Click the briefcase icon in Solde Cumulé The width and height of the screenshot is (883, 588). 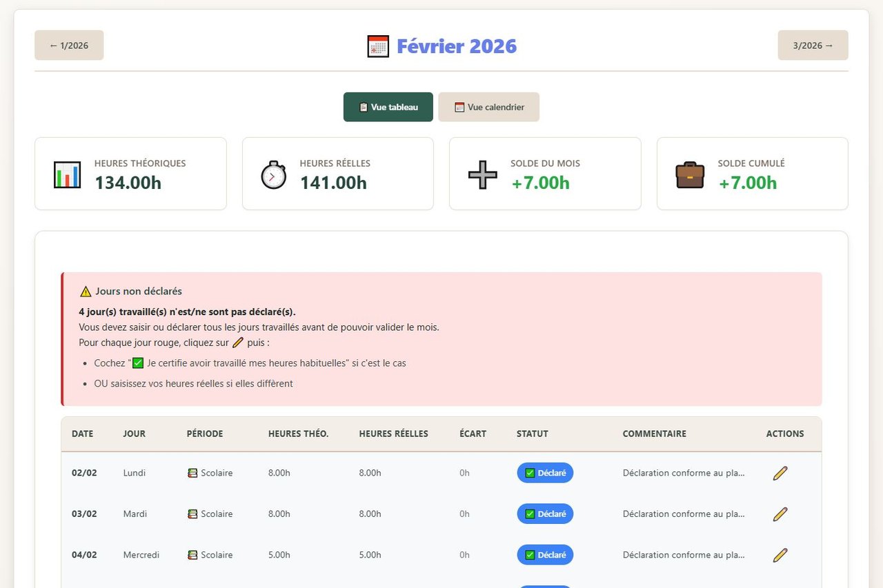[690, 174]
